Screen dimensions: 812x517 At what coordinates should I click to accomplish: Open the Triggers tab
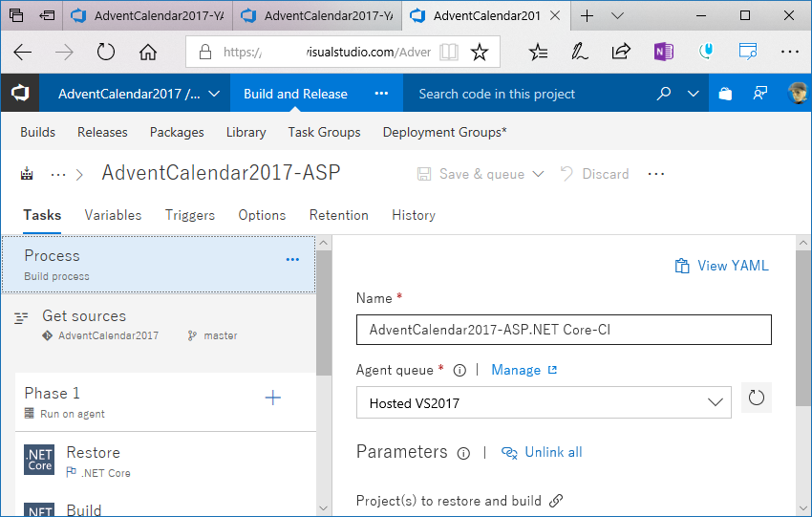coord(189,215)
